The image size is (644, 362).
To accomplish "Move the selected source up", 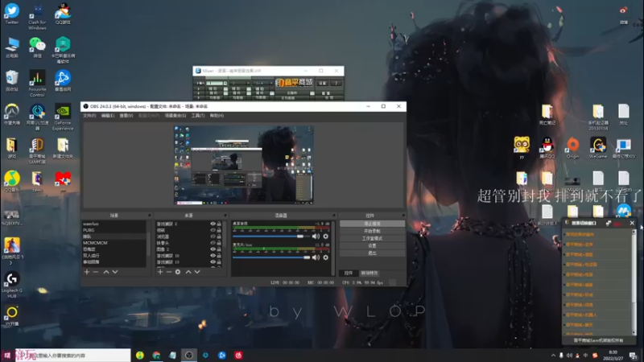I will (x=188, y=272).
